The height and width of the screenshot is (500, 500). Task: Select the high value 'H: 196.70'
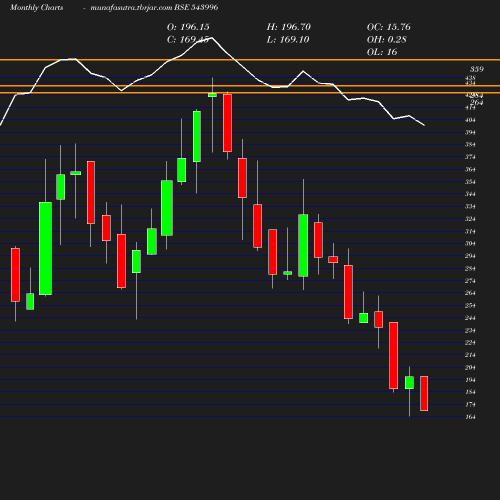click(289, 27)
